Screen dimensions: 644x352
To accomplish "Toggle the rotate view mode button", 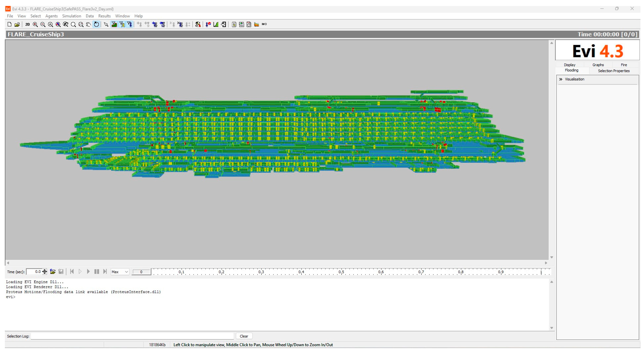I will point(96,24).
